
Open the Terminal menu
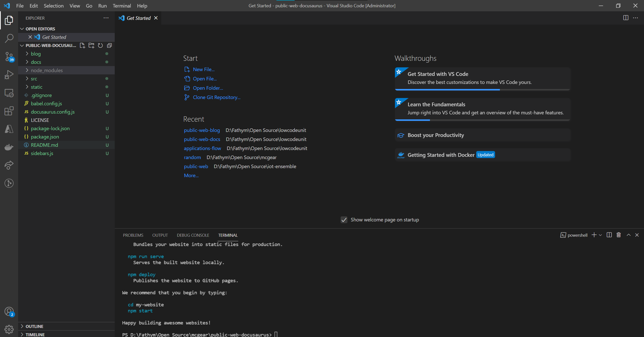pyautogui.click(x=122, y=6)
